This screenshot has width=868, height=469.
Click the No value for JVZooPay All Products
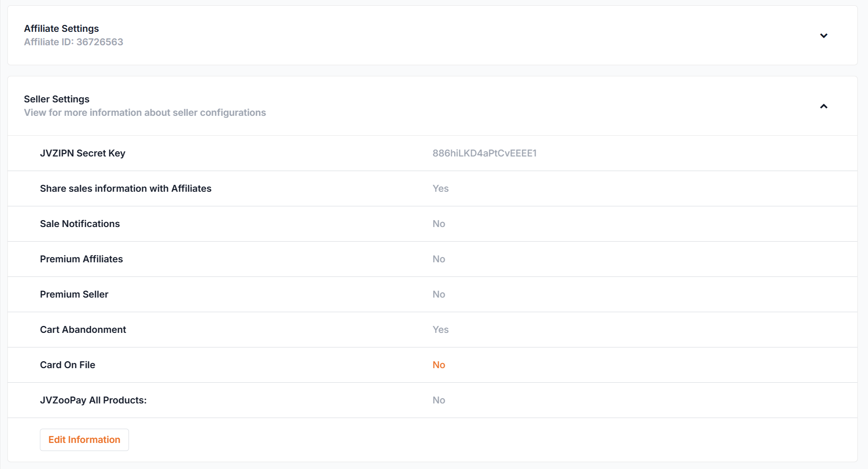point(439,400)
